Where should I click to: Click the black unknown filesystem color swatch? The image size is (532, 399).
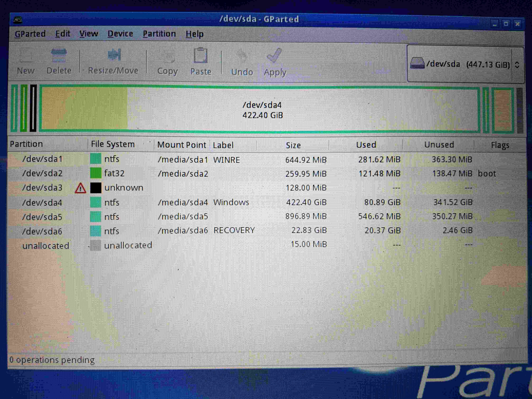(x=96, y=188)
